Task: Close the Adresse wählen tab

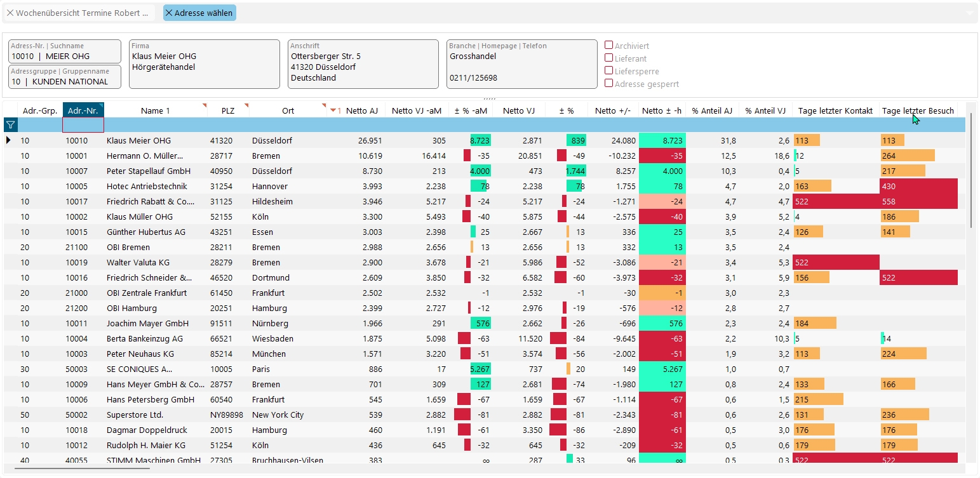Action: (x=169, y=13)
